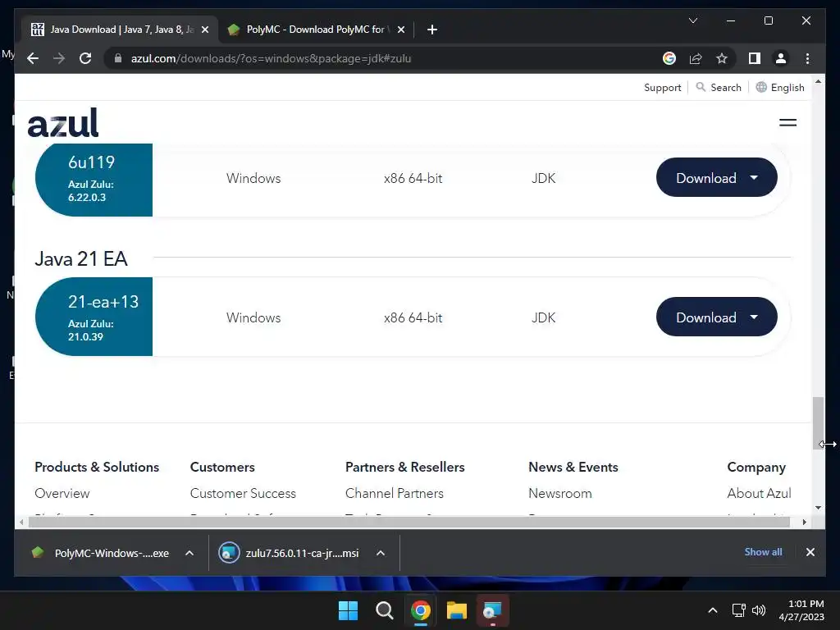Expand options for zulu7.56.0.11 msi download
The width and height of the screenshot is (840, 630).
point(381,553)
